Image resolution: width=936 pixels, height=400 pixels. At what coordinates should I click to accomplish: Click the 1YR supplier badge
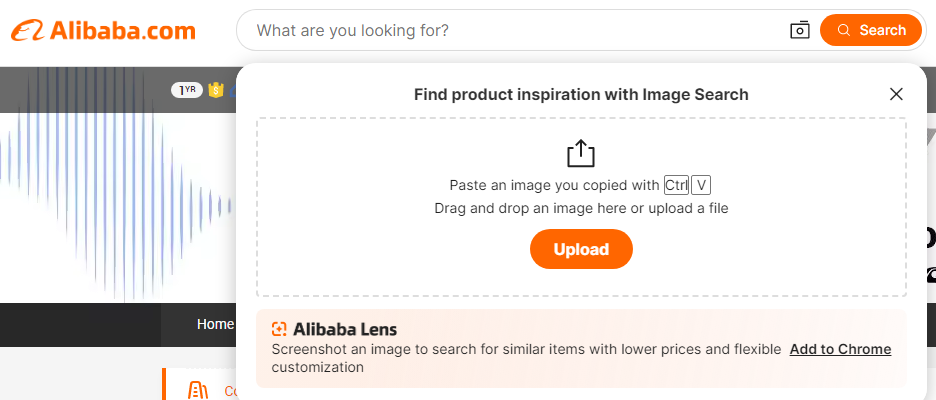[186, 90]
